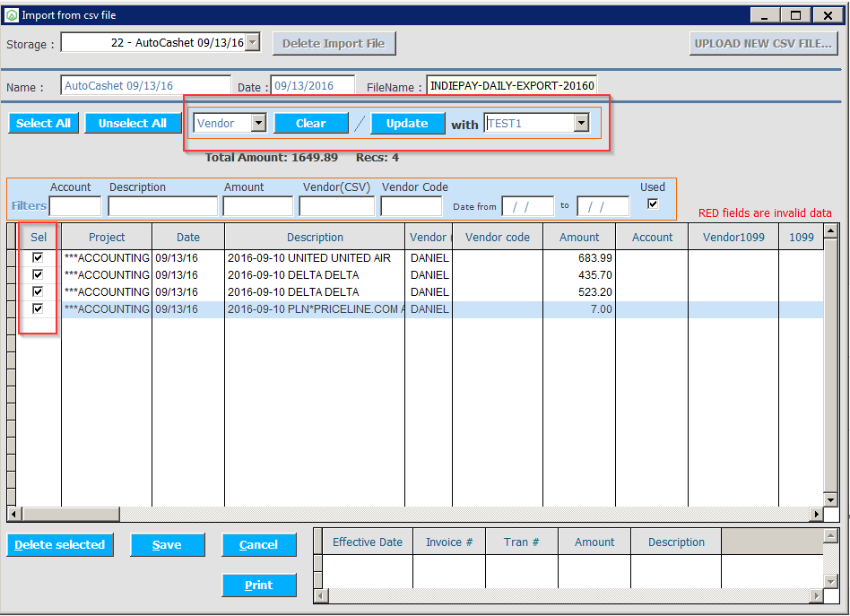This screenshot has width=850, height=616.
Task: Click the Unselect All button
Action: click(133, 123)
